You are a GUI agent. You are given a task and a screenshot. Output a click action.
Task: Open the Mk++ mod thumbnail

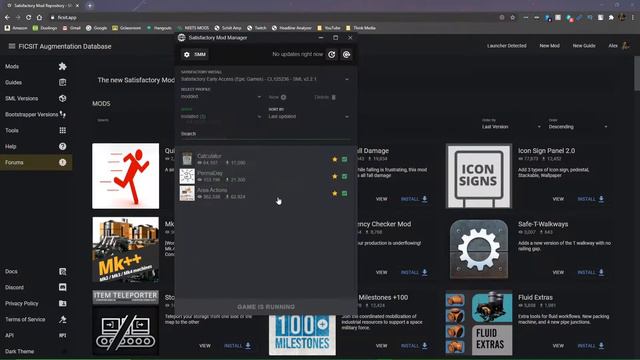(x=125, y=249)
